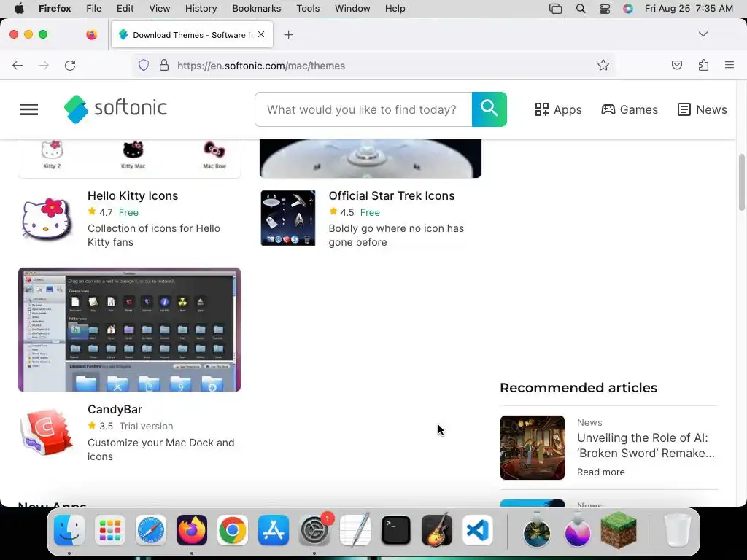Click the browser forward arrow
The width and height of the screenshot is (747, 560).
point(44,65)
